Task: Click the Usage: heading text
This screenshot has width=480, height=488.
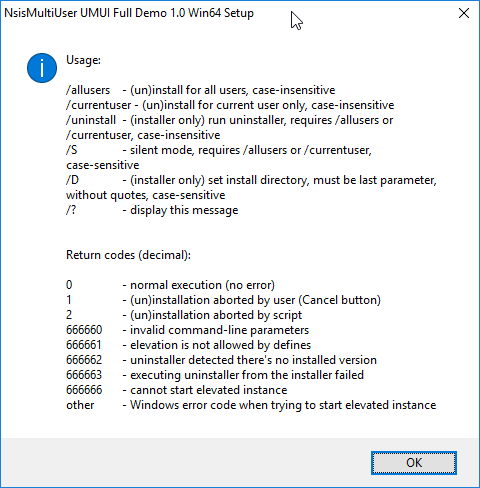Action: pyautogui.click(x=83, y=60)
